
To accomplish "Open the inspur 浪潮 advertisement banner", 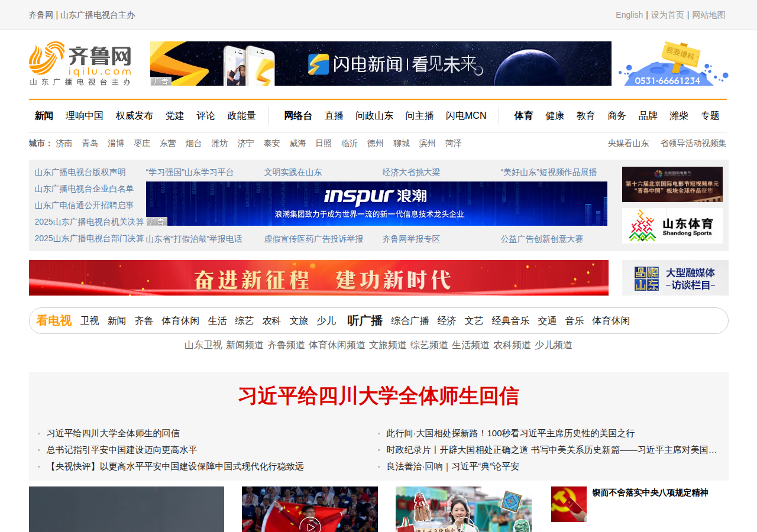I will click(377, 203).
